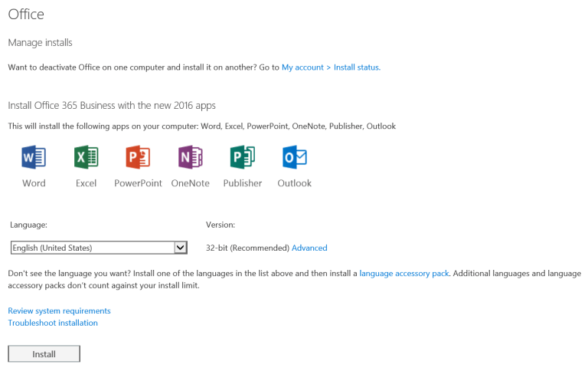This screenshot has height=368, width=588.
Task: Click the Excel label under the icon
Action: click(87, 183)
